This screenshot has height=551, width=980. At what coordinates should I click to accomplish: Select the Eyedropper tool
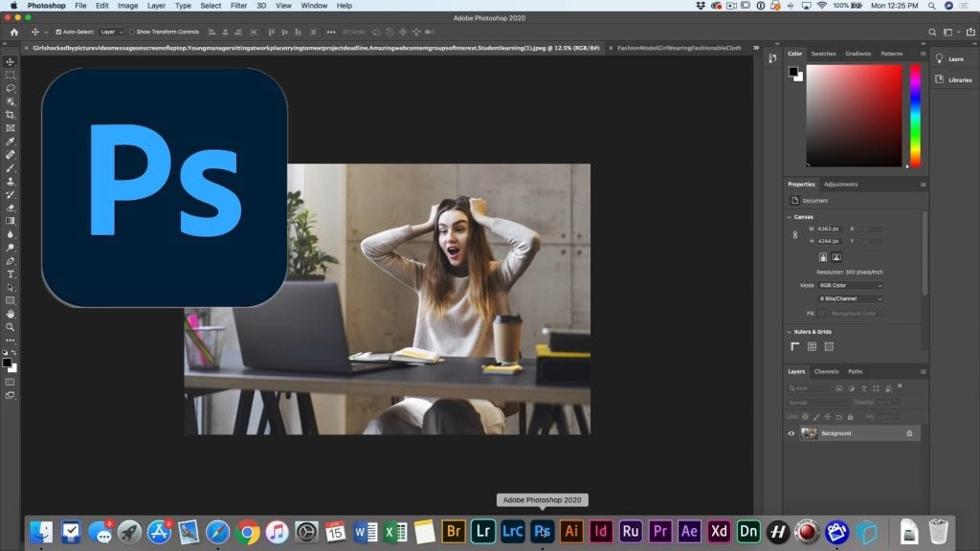click(x=10, y=142)
